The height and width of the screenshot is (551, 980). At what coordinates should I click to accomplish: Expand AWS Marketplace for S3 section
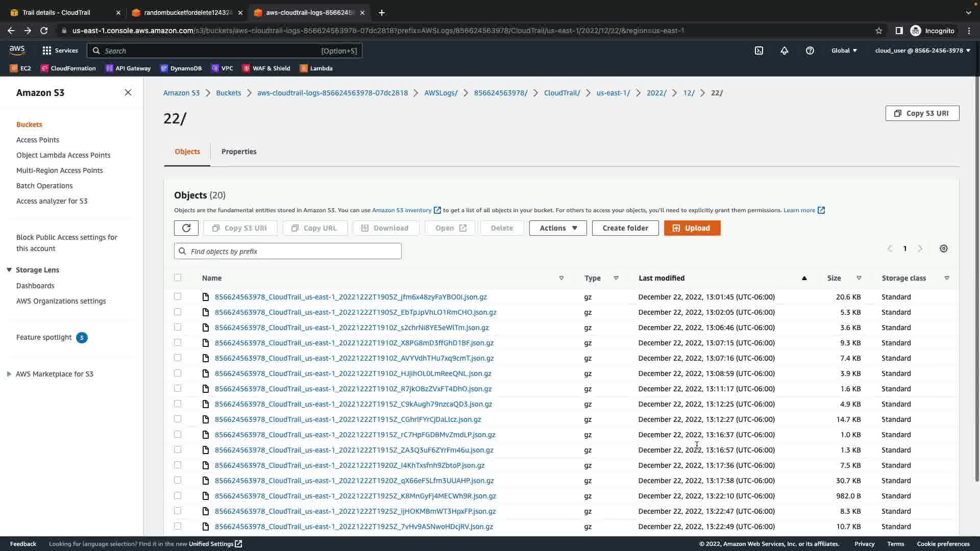point(9,374)
